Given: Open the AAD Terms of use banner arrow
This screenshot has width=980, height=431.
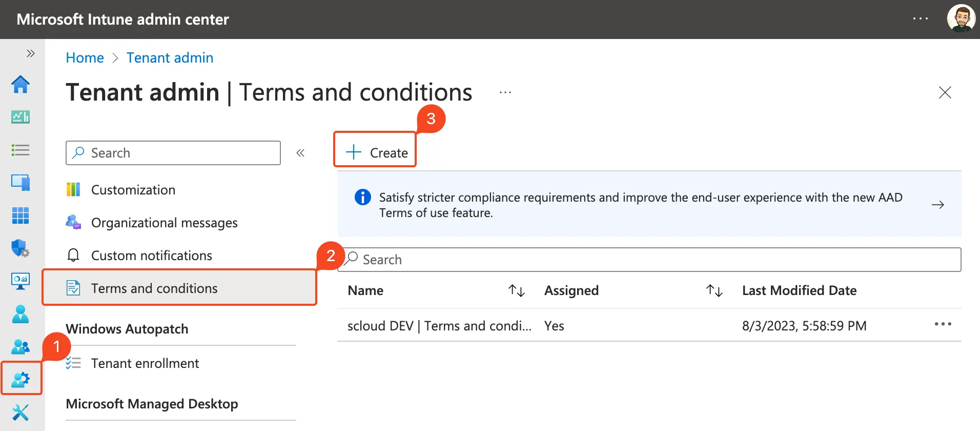Looking at the screenshot, I should click(x=938, y=205).
